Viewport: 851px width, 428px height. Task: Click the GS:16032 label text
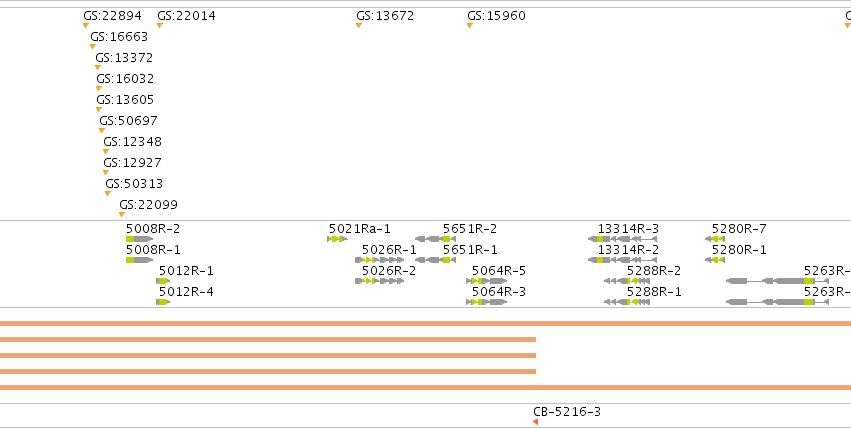pos(125,79)
